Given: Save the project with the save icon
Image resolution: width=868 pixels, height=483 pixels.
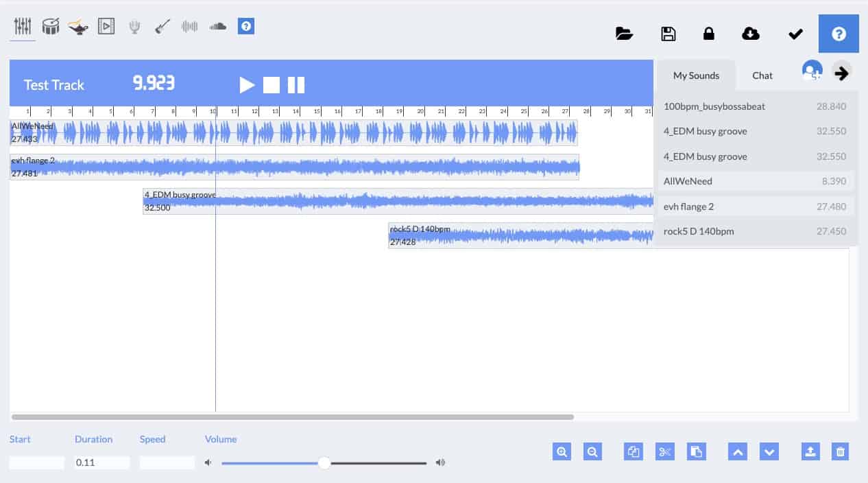Looking at the screenshot, I should [x=668, y=33].
